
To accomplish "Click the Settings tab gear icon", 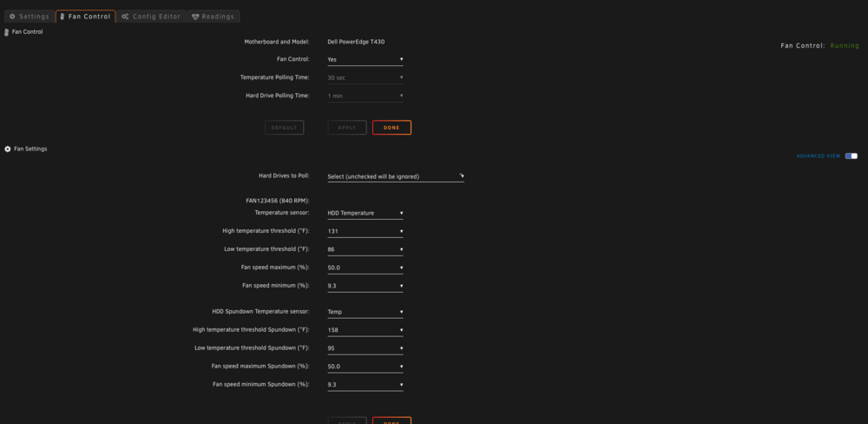I will coord(13,17).
